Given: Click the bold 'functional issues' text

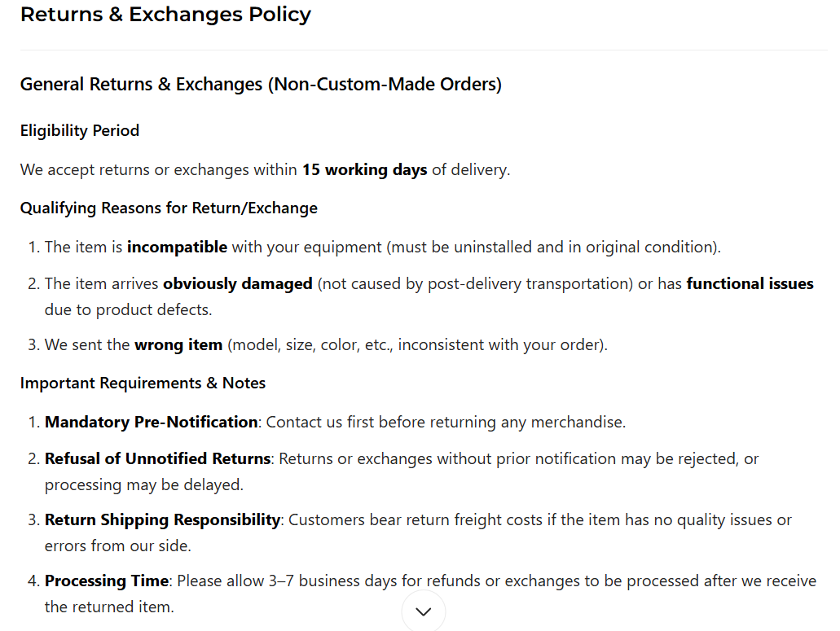Looking at the screenshot, I should point(750,283).
